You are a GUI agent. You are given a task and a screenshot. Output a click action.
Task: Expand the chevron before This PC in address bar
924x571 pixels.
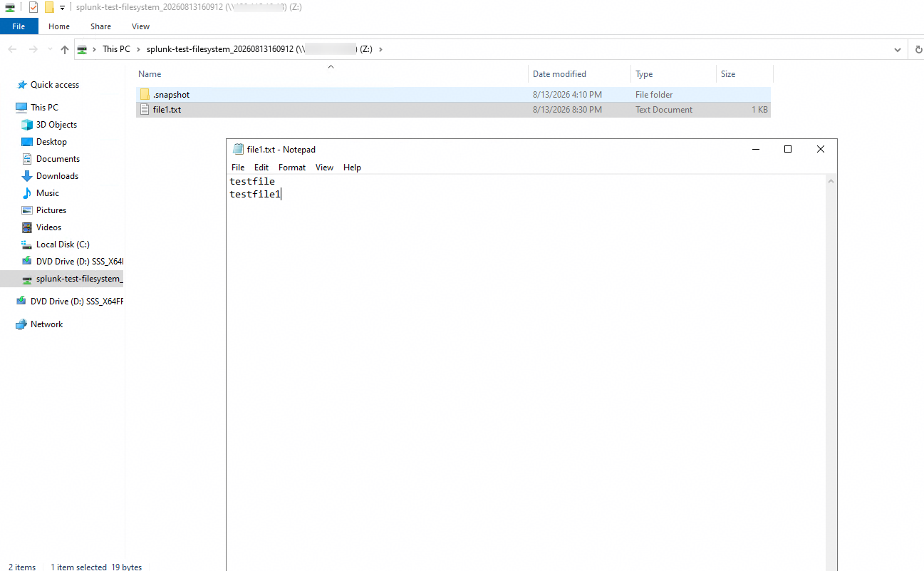point(95,49)
